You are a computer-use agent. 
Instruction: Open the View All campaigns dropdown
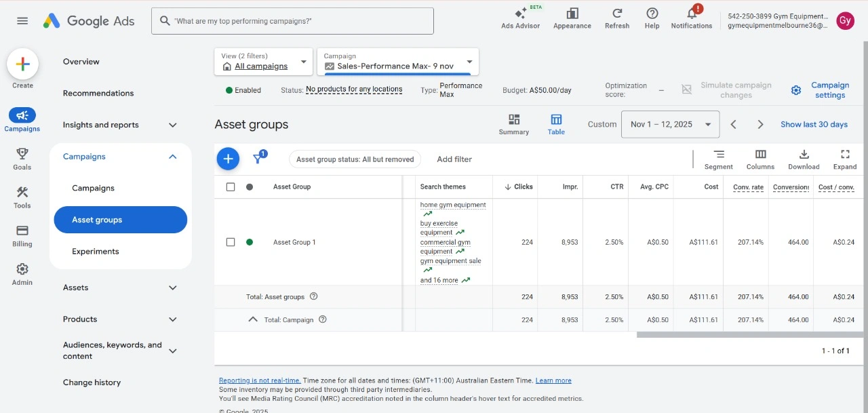coord(264,62)
